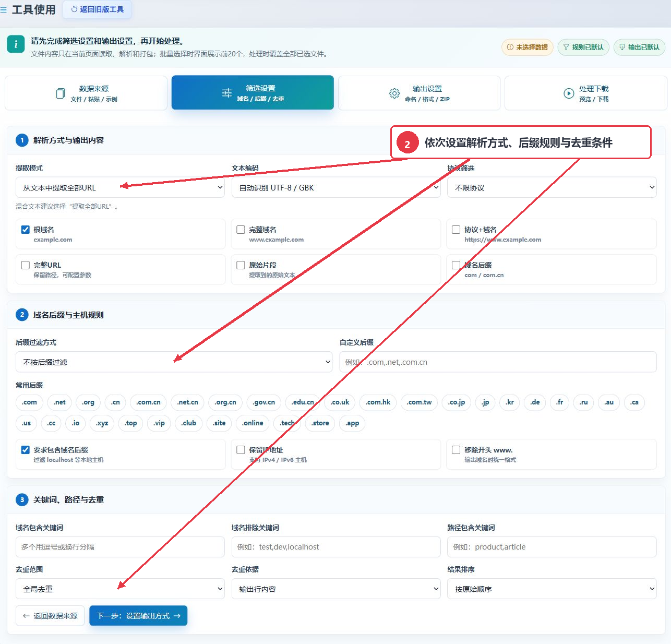The height and width of the screenshot is (644, 671).
Task: Select the .com.hk suffix chip
Action: coord(378,402)
